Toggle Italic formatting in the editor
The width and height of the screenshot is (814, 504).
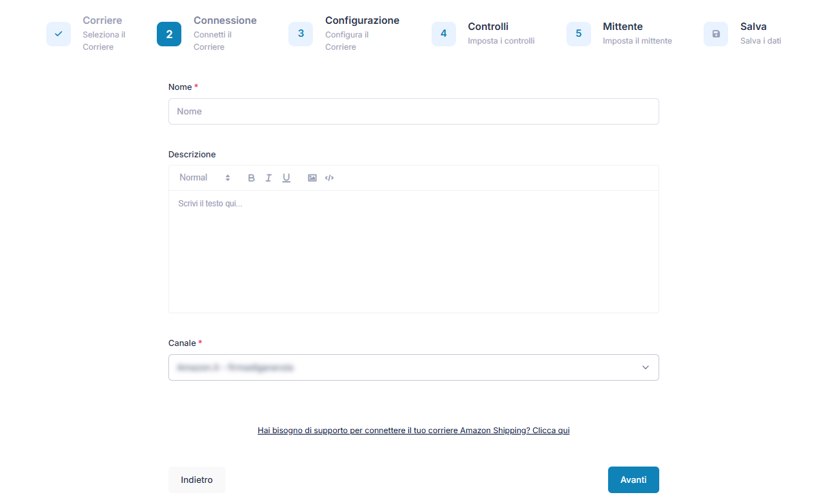[x=269, y=178]
